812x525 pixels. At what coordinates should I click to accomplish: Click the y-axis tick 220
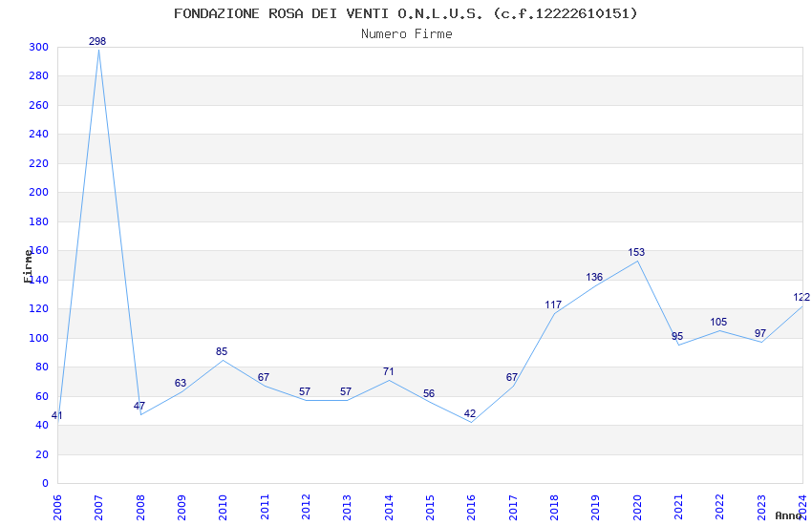39,163
